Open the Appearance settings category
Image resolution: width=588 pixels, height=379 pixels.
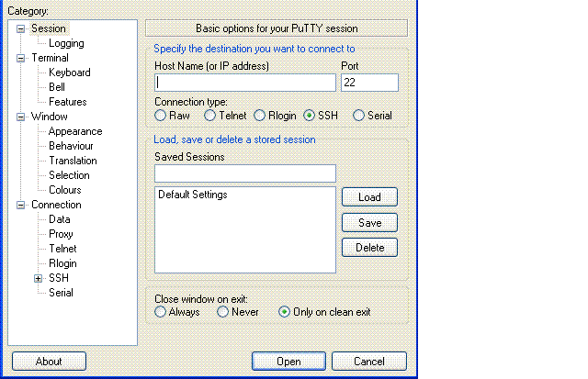tap(75, 131)
